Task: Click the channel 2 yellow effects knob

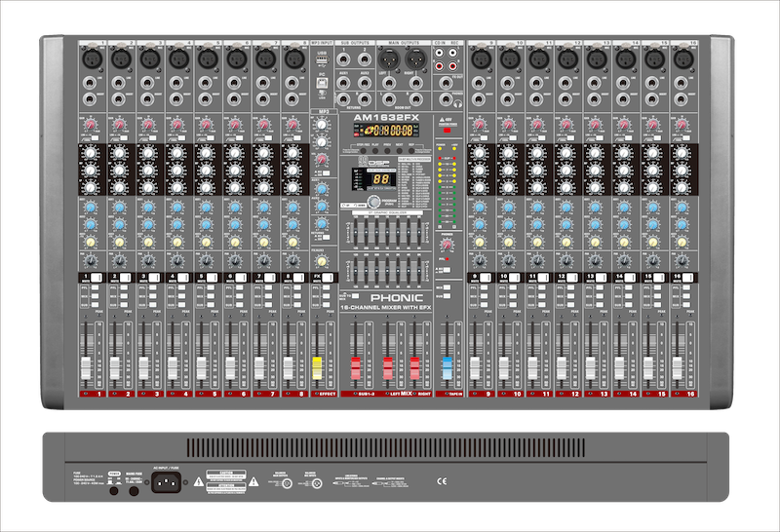Action: (x=119, y=243)
